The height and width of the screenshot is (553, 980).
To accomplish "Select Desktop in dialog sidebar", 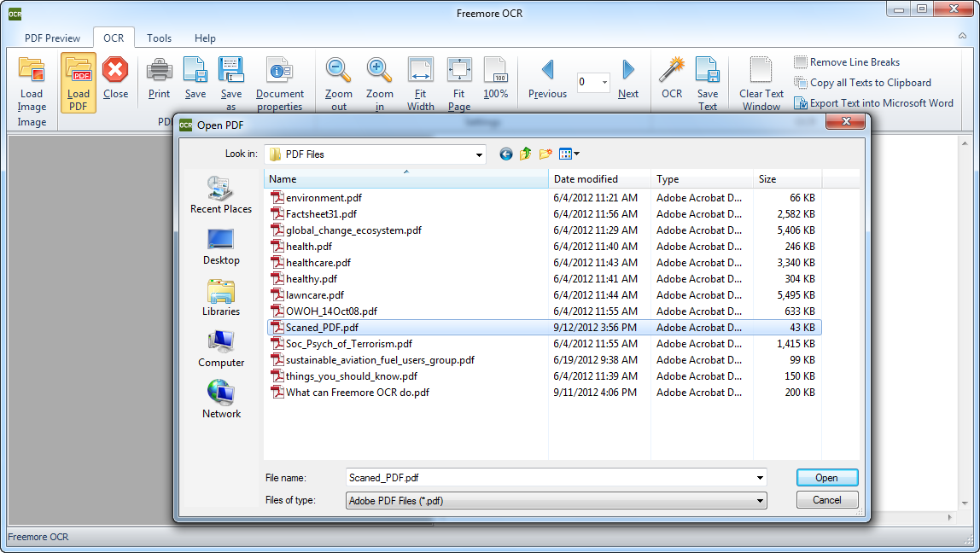I will tap(221, 246).
